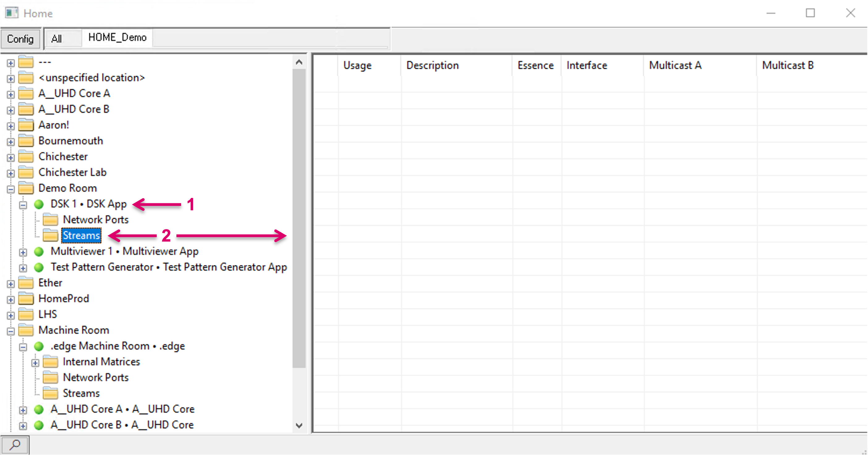Click the scrollbar down arrow in the tree panel
This screenshot has width=868, height=455.
tap(299, 426)
